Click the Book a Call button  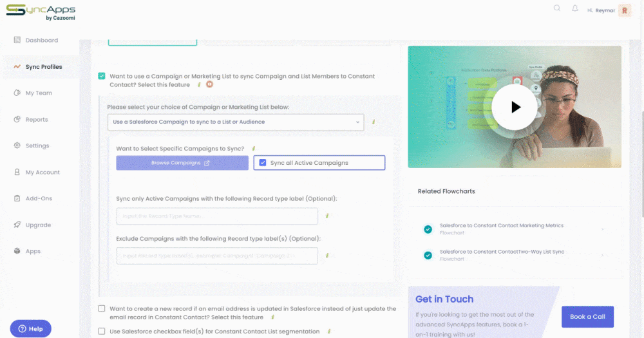click(x=587, y=317)
